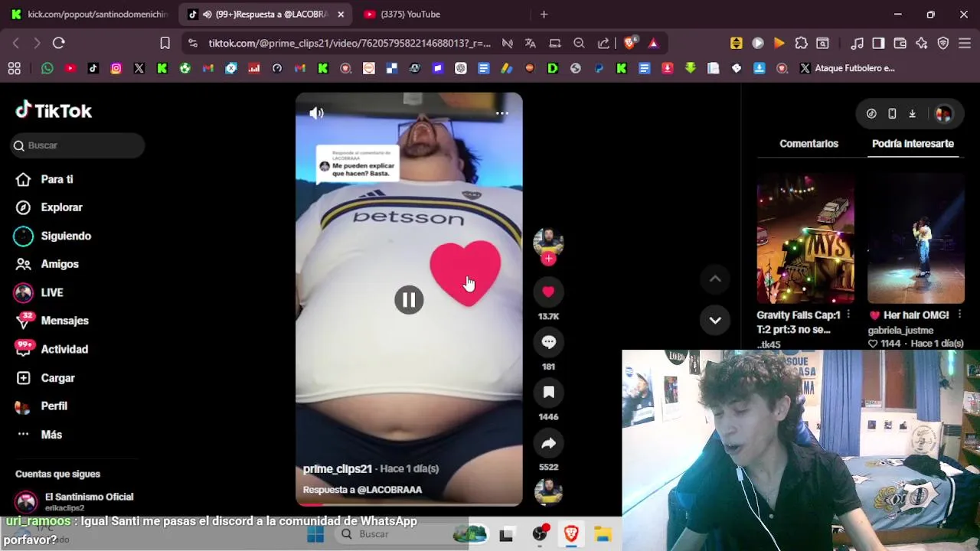980x551 pixels.
Task: Open the Her hair OMG video thumbnail
Action: coord(916,238)
